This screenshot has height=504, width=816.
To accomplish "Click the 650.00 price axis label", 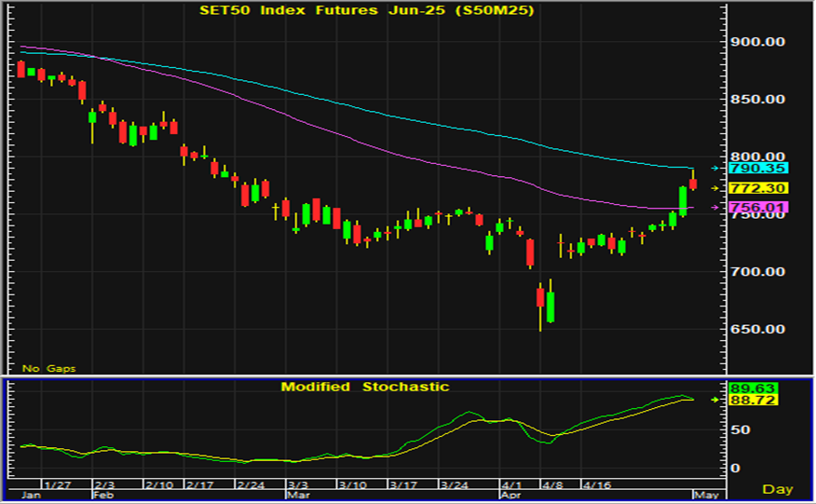I will point(757,329).
